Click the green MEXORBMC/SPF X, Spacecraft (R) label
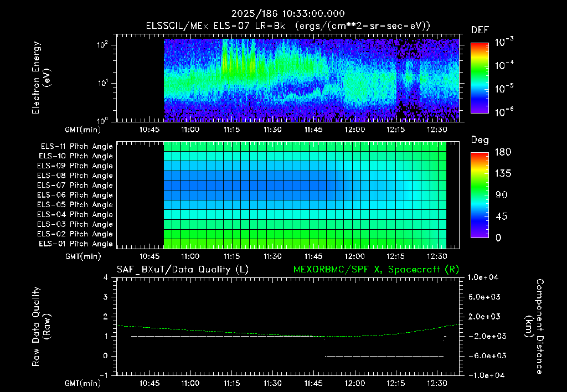 click(376, 270)
